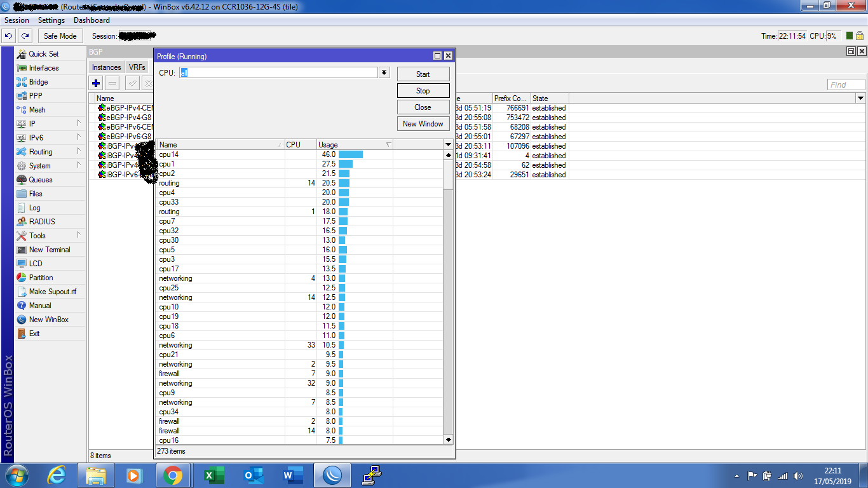Select the cpu14 row in Profile

click(x=300, y=154)
